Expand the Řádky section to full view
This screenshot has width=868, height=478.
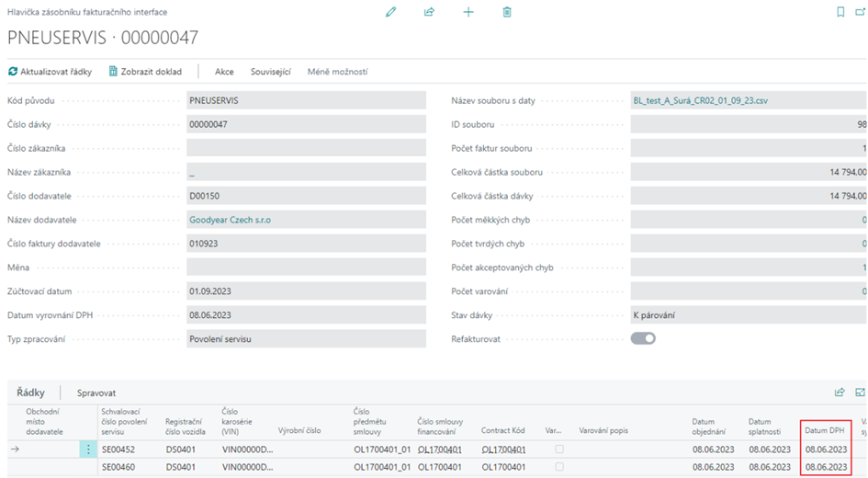(860, 392)
